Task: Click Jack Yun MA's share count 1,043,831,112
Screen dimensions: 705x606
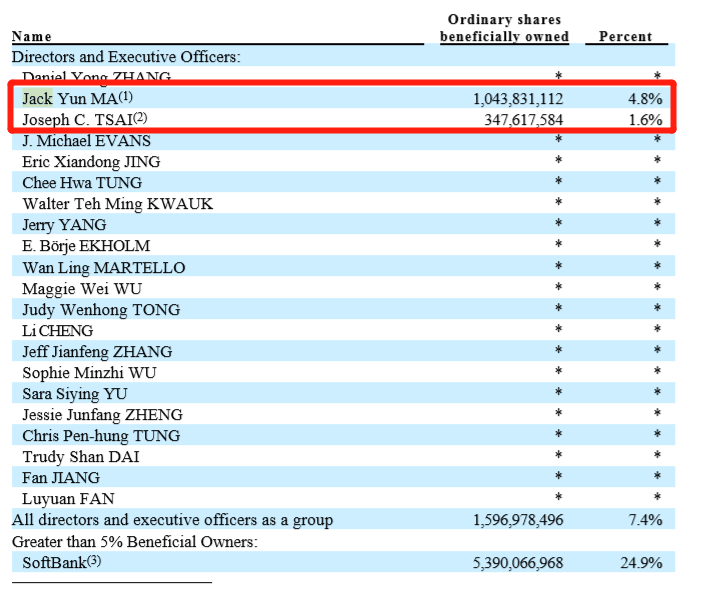Action: point(518,99)
